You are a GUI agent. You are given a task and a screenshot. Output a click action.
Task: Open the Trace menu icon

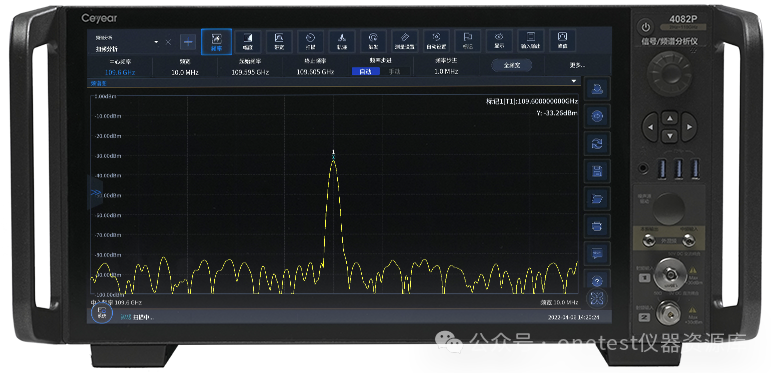[x=342, y=41]
